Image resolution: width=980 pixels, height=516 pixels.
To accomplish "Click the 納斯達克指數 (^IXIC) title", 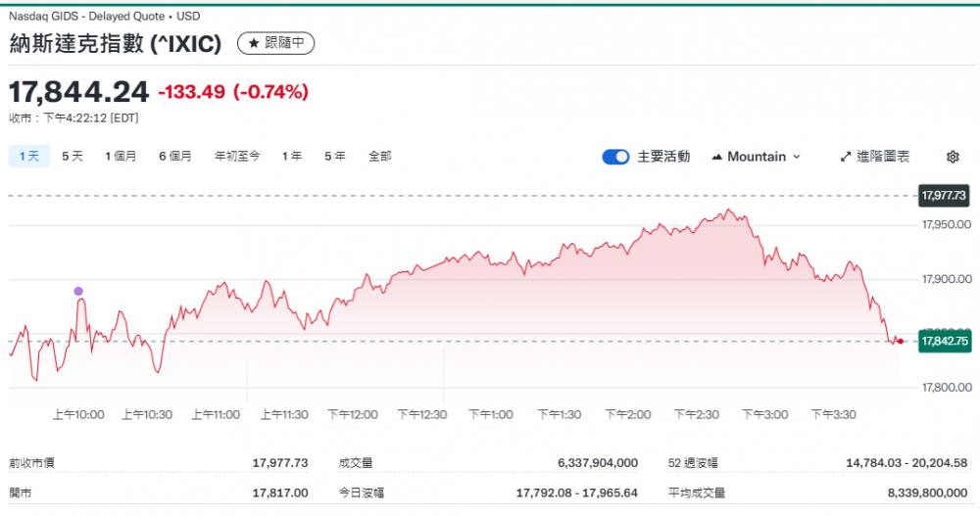I will [116, 43].
